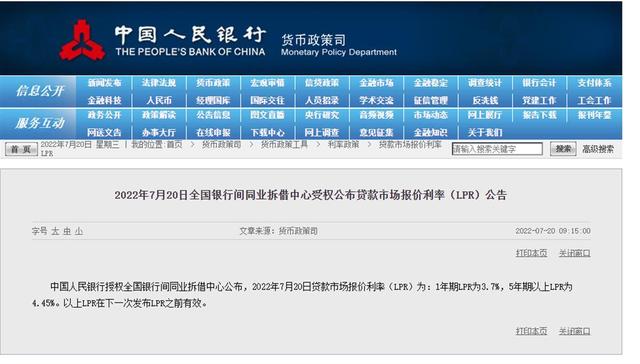Click the 服务互动 section header

pos(40,123)
